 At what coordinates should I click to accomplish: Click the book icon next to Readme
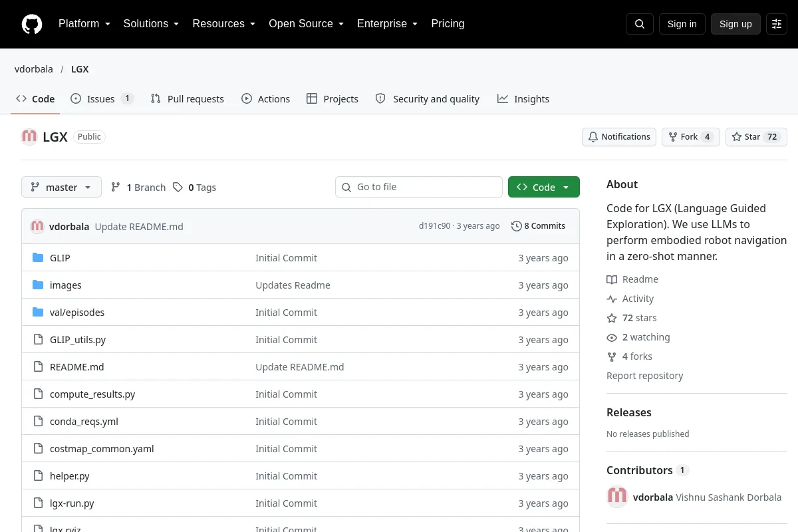click(x=612, y=279)
